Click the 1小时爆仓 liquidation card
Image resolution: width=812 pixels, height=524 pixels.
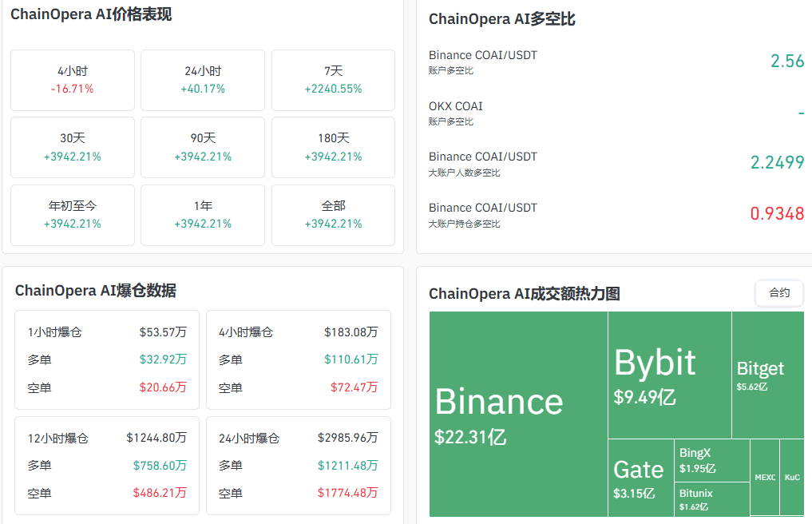107,359
